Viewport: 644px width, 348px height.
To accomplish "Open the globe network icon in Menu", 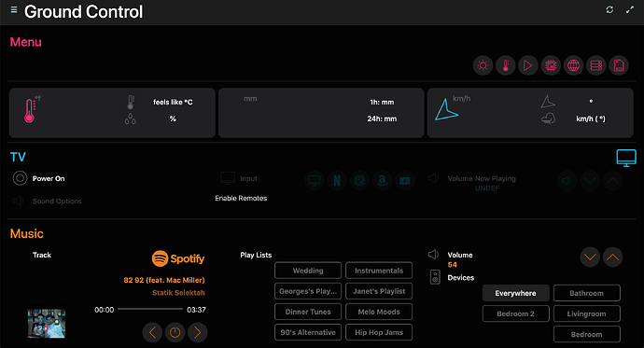I will pyautogui.click(x=573, y=65).
